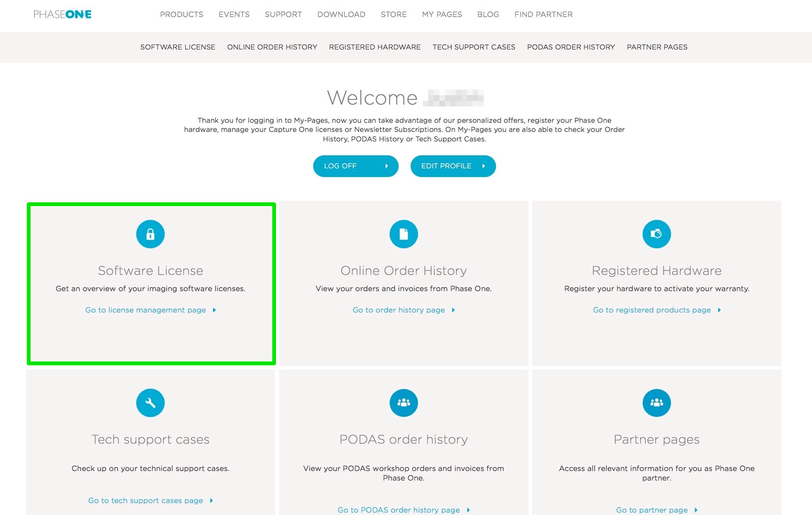
Task: Click text 'Check up on your technical support cases.'
Action: pos(150,469)
